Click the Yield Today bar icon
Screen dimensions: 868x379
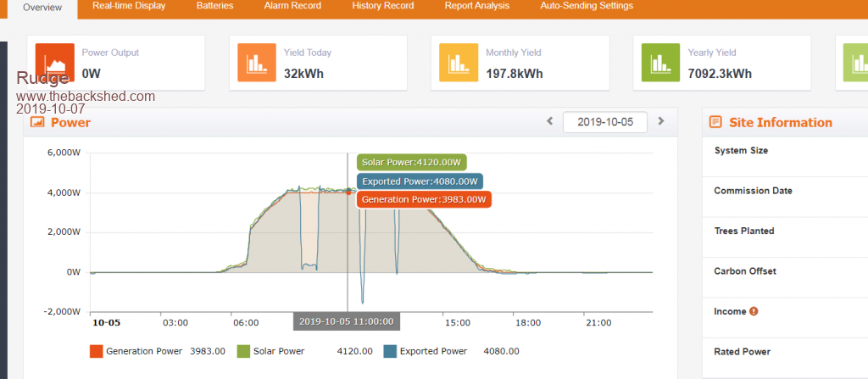257,63
